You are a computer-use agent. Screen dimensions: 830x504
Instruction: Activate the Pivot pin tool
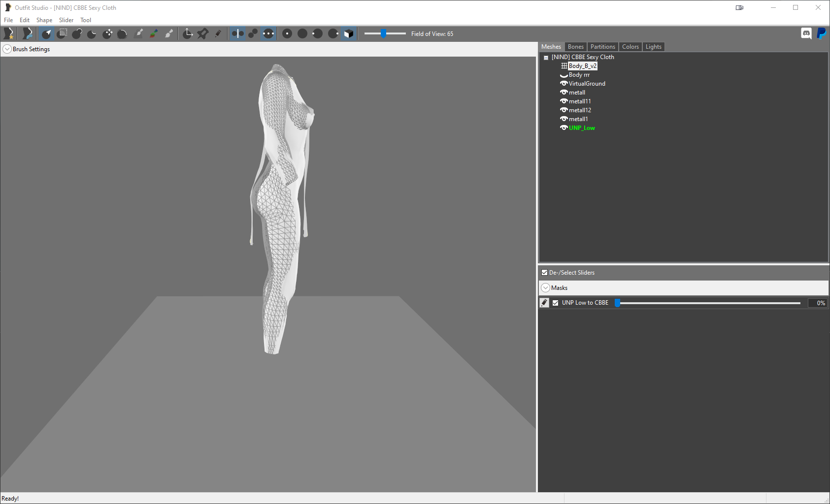click(203, 33)
